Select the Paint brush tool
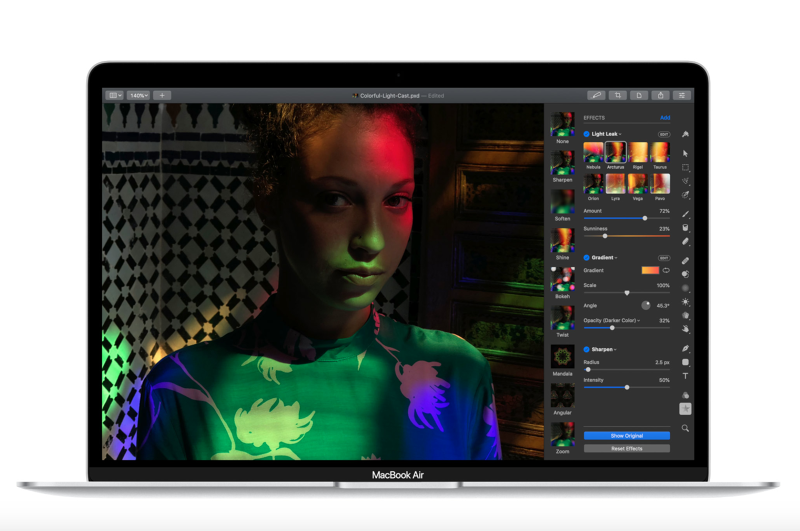 (x=685, y=214)
